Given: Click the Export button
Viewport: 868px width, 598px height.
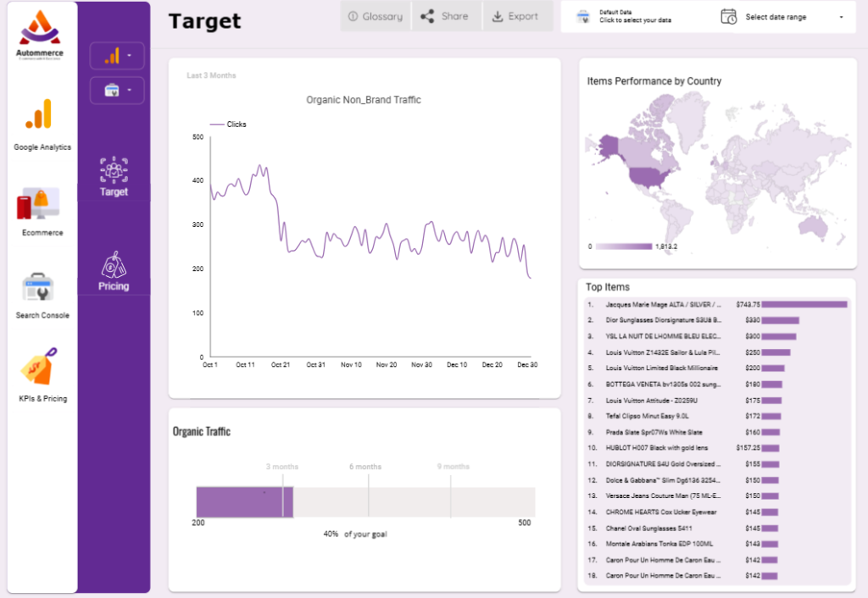Looking at the screenshot, I should [517, 17].
